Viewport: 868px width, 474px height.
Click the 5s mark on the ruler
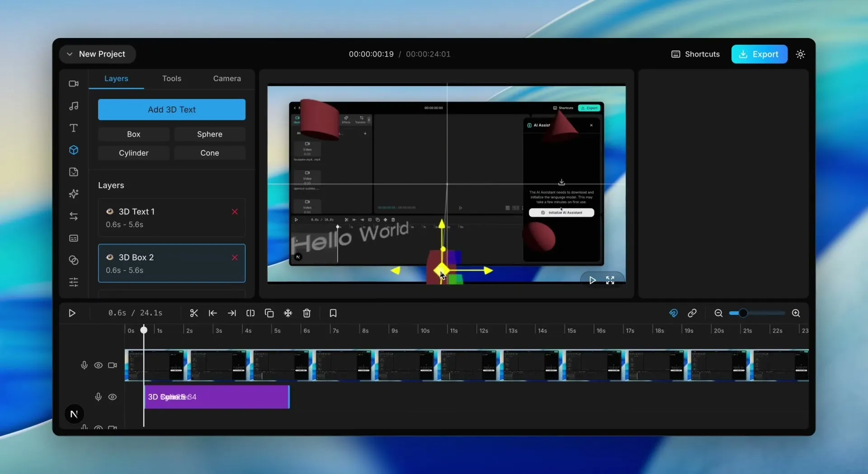pyautogui.click(x=277, y=331)
